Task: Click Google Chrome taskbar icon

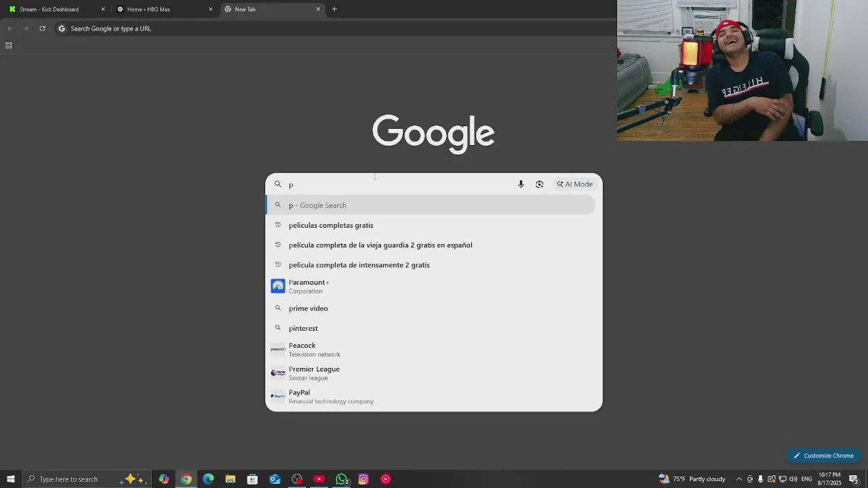Action: click(186, 479)
